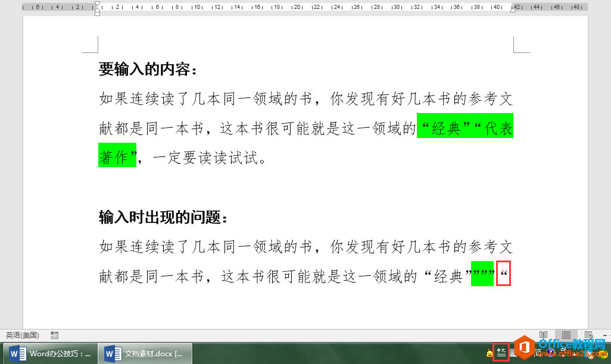Click the macro recording icon in status bar
Viewport: 611px width, 364px height.
click(x=55, y=335)
